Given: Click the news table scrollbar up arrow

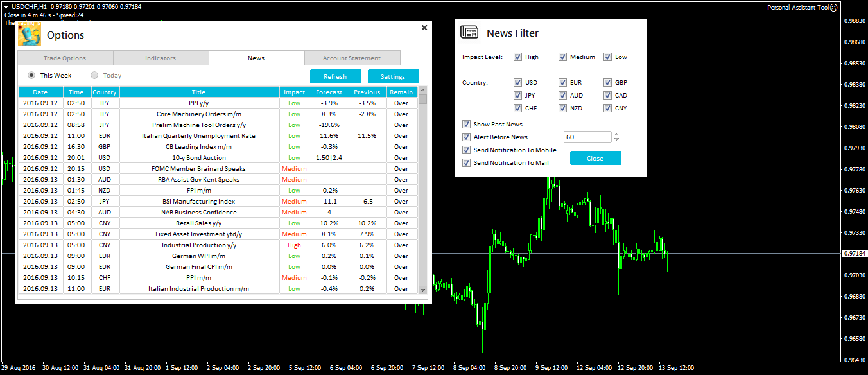Looking at the screenshot, I should pos(422,91).
